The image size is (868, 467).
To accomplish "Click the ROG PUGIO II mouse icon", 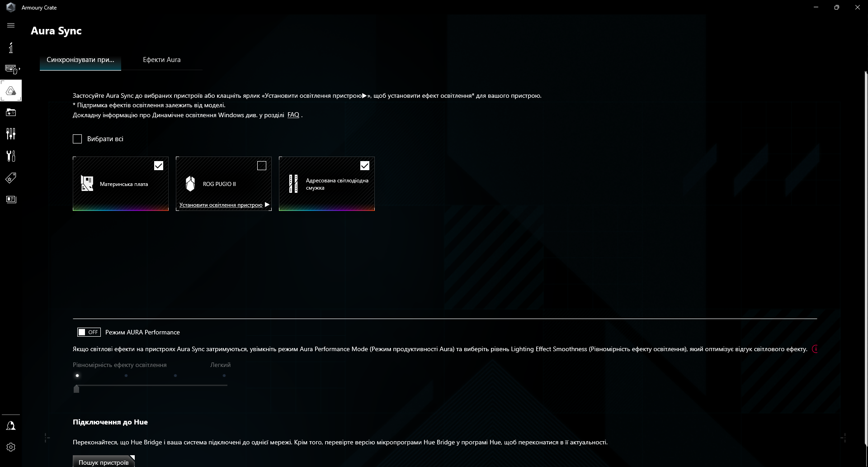I will click(x=190, y=183).
